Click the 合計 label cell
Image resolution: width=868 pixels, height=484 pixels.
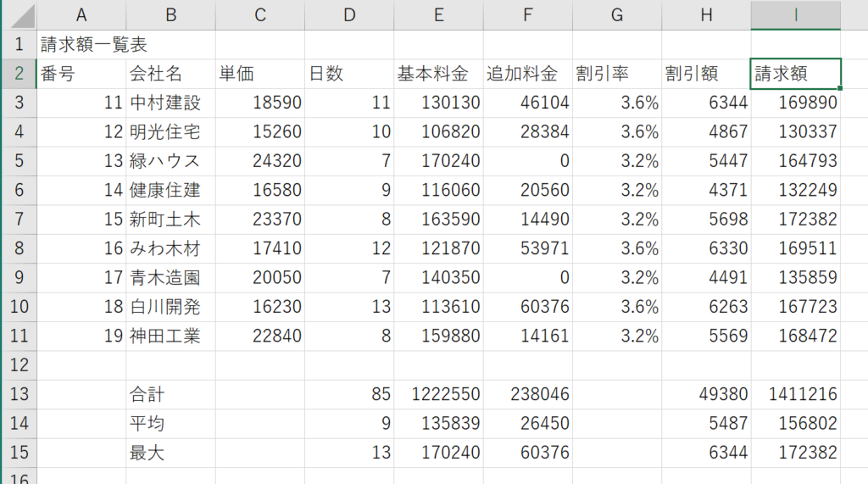(170, 394)
